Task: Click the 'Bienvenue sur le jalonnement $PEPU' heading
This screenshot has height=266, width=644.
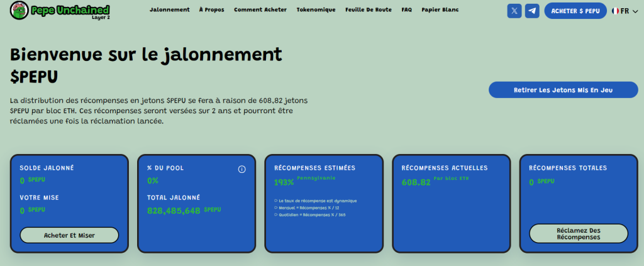Action: pos(146,65)
